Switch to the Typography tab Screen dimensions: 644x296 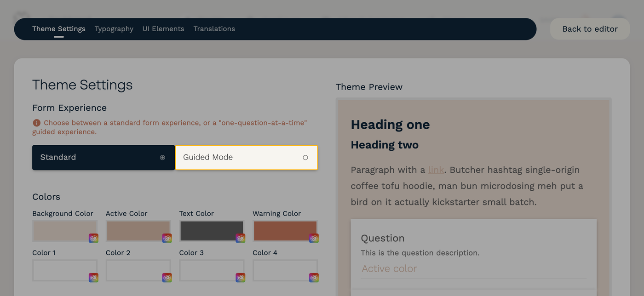(x=114, y=28)
